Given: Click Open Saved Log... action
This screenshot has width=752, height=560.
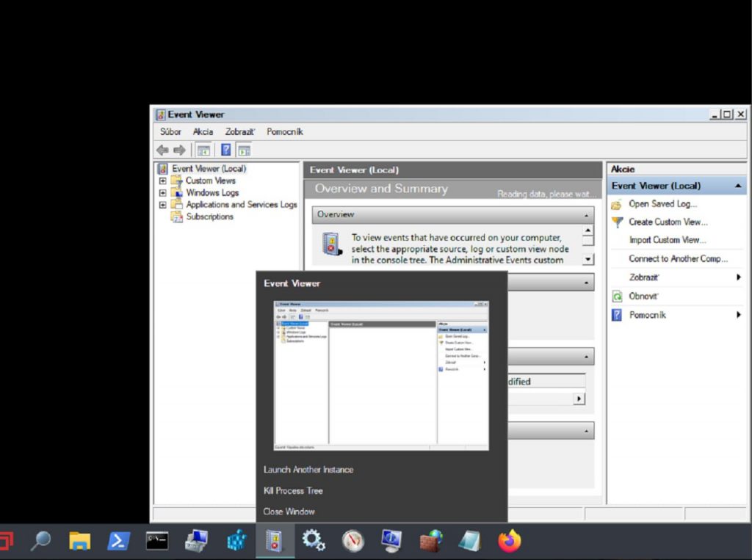Looking at the screenshot, I should [663, 204].
